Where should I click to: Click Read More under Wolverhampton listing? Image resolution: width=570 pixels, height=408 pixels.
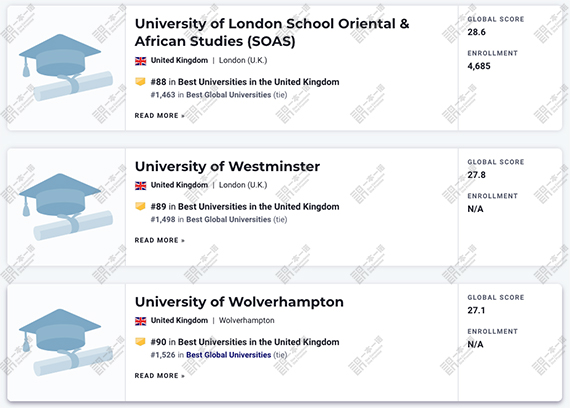(x=160, y=376)
